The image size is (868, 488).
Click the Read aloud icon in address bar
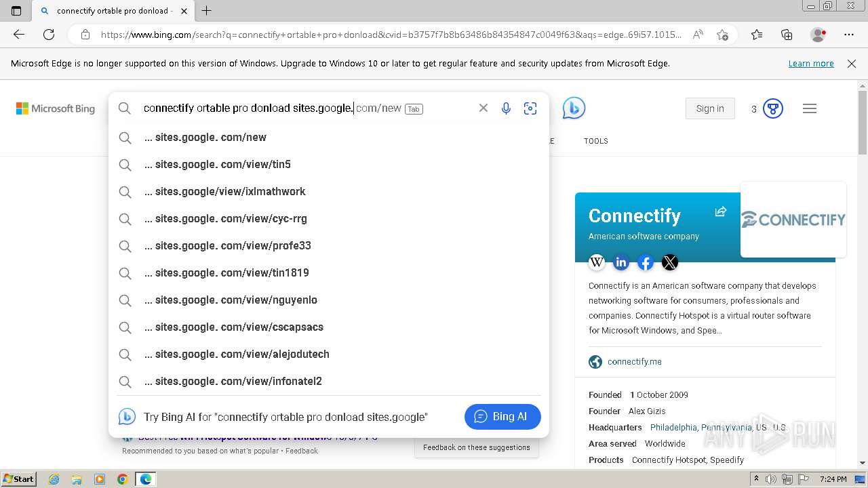pos(698,35)
